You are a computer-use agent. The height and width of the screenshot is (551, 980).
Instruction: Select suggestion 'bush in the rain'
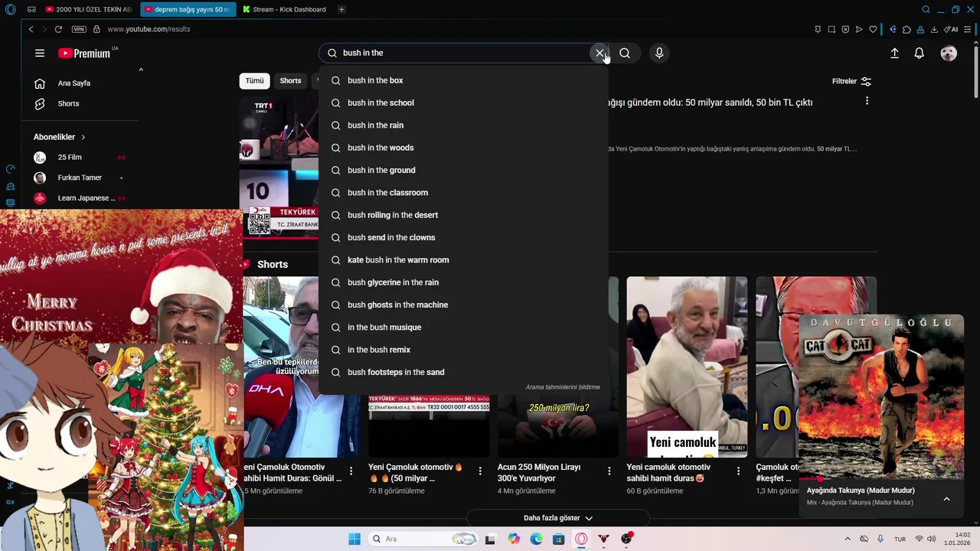point(463,126)
